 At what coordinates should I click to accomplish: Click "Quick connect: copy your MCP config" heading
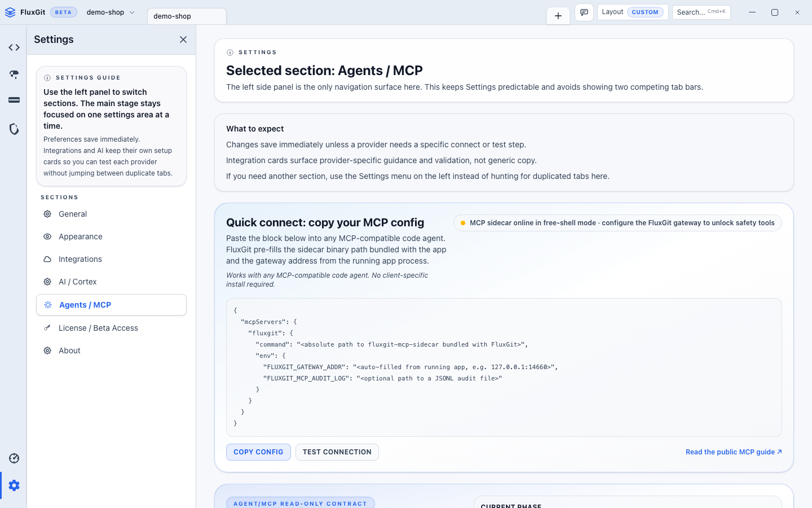pos(325,222)
